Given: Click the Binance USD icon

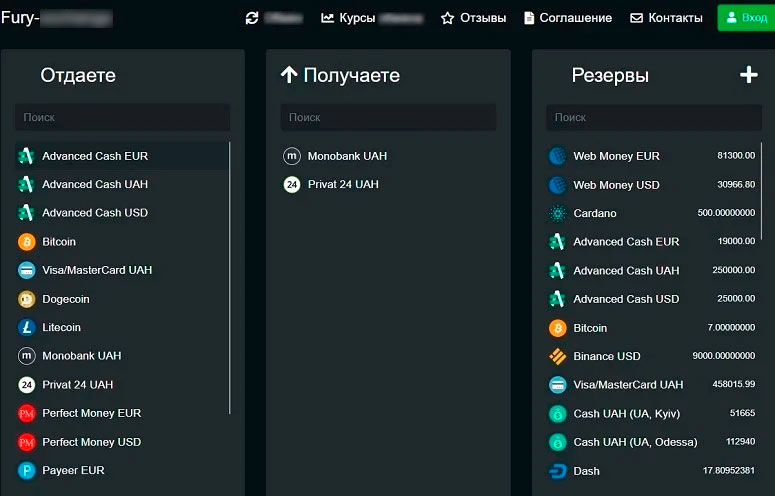Looking at the screenshot, I should pyautogui.click(x=557, y=356).
